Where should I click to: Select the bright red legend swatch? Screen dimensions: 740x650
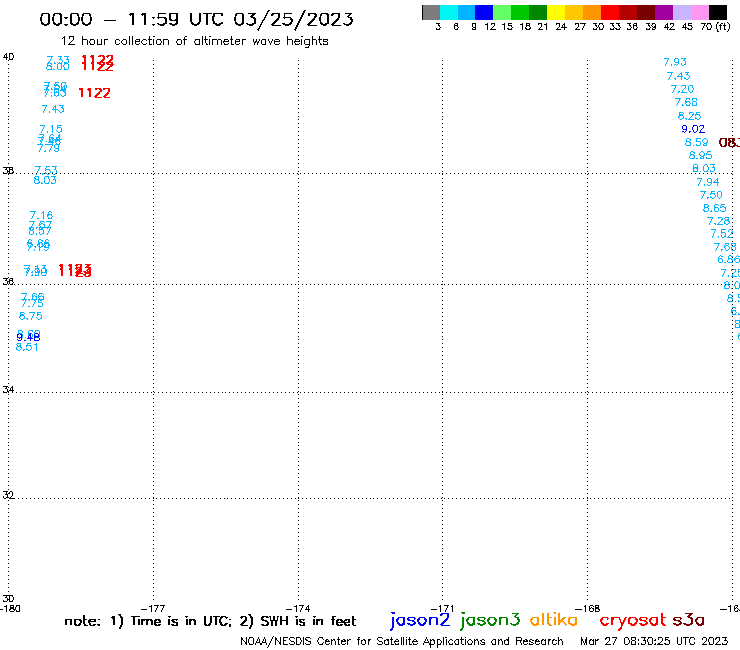point(610,12)
